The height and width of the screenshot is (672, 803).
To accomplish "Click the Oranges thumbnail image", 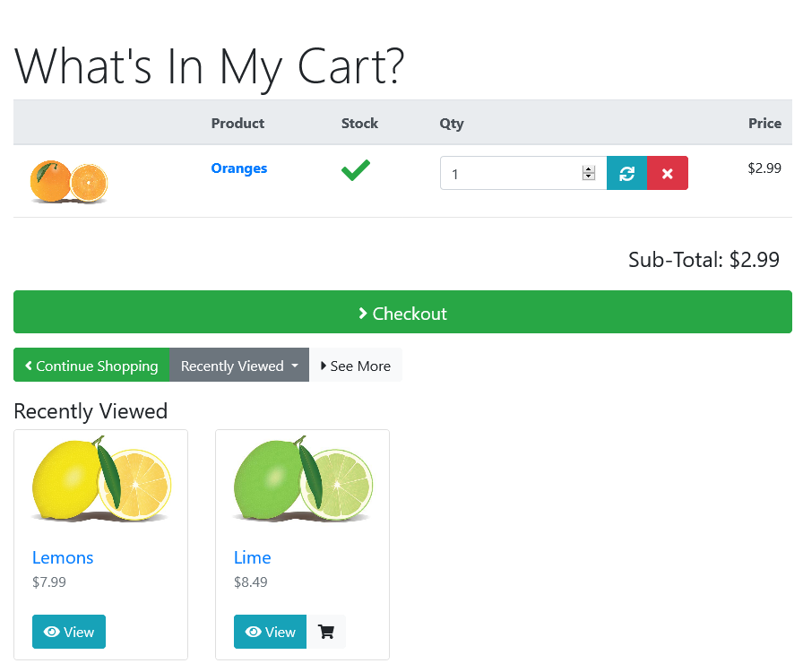I will click(69, 182).
